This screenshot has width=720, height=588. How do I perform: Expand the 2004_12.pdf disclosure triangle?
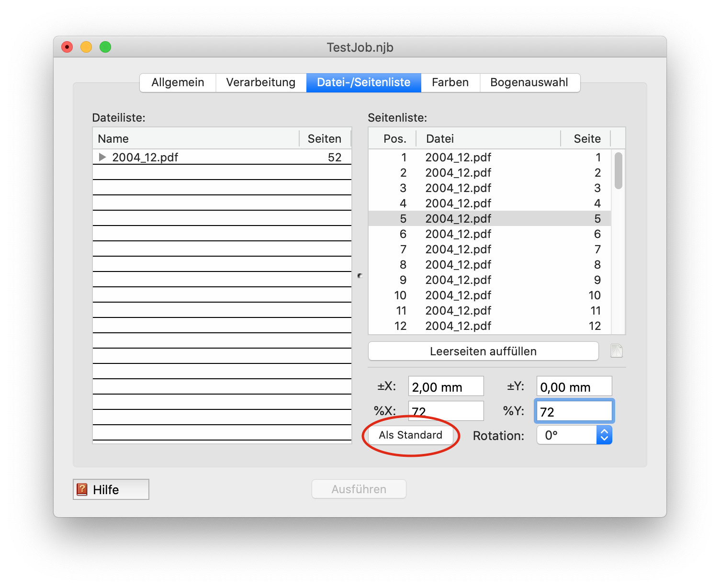point(102,157)
